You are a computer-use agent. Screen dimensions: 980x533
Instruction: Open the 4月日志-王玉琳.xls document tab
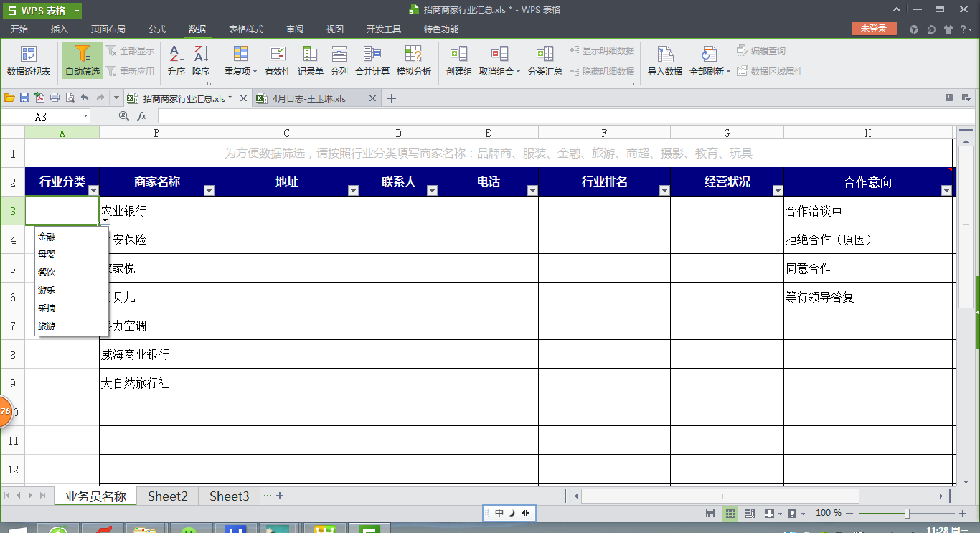click(x=309, y=99)
